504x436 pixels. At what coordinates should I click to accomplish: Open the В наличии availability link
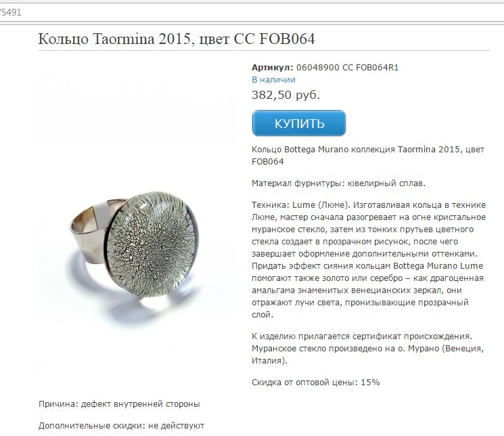click(x=273, y=80)
